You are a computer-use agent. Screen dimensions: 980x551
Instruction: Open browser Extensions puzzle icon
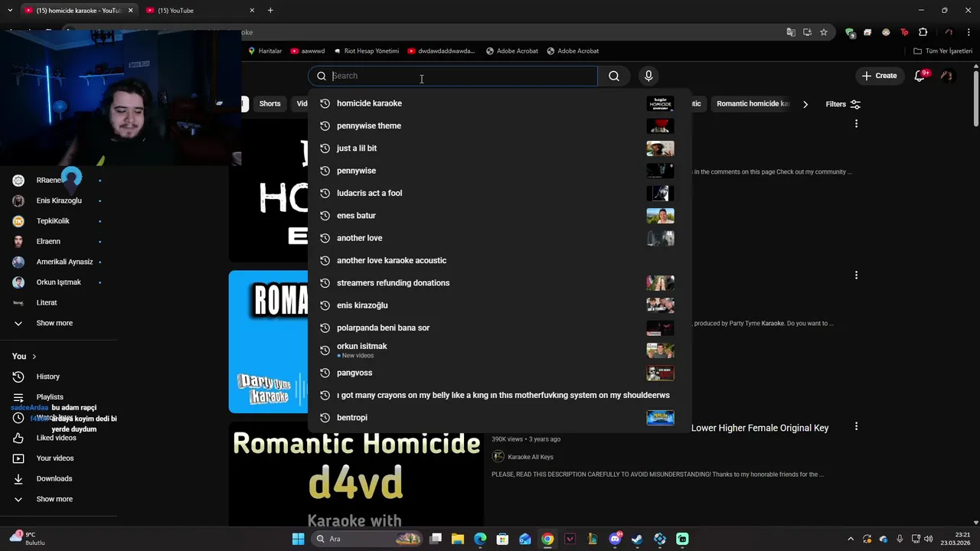pyautogui.click(x=923, y=32)
